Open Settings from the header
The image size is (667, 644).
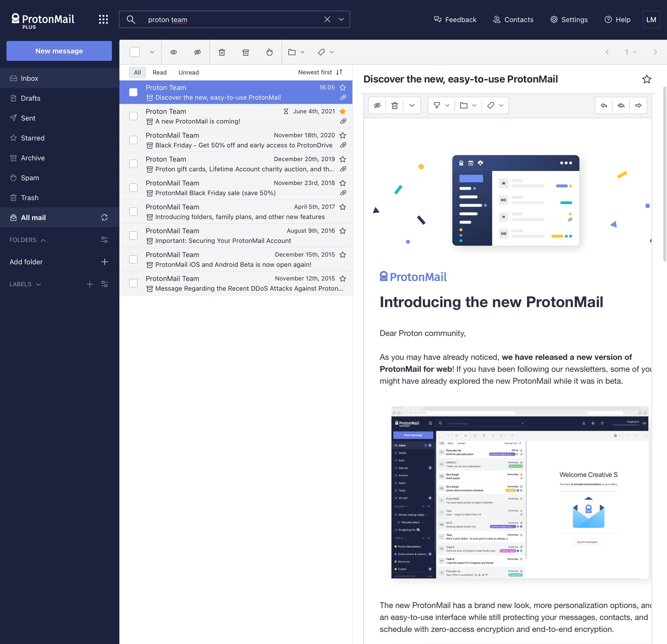point(569,19)
